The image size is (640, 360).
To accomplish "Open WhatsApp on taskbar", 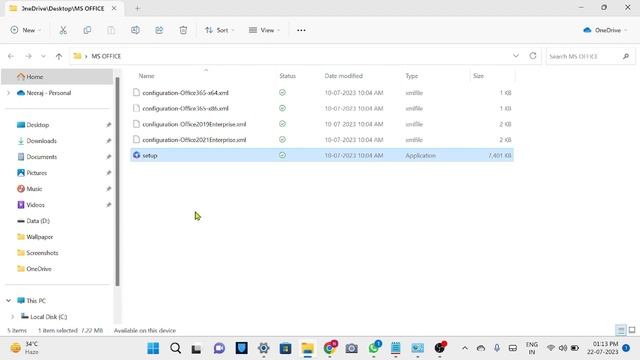I will (374, 348).
